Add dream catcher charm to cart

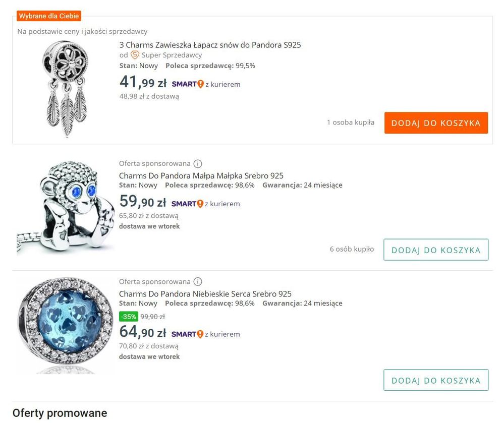pos(436,123)
